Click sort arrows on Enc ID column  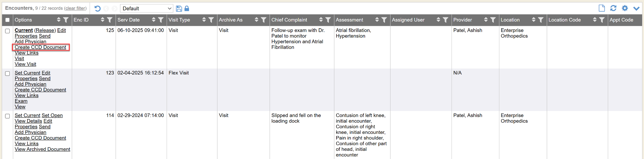click(x=103, y=20)
